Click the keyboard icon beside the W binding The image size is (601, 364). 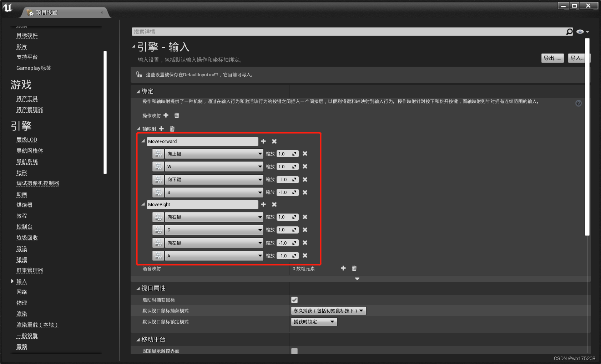(x=158, y=166)
